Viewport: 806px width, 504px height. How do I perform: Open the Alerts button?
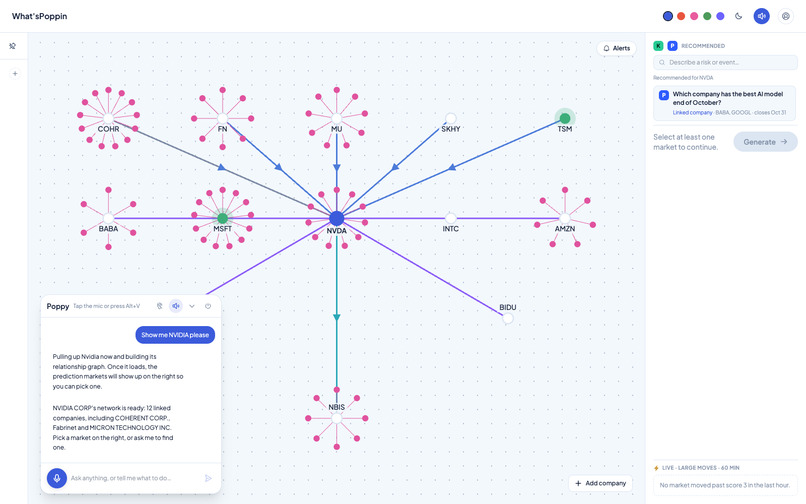[616, 48]
